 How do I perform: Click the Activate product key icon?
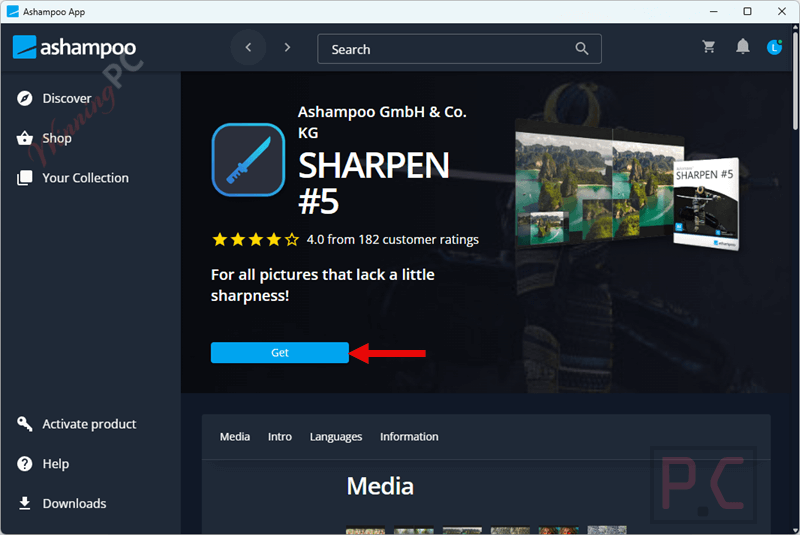(24, 424)
